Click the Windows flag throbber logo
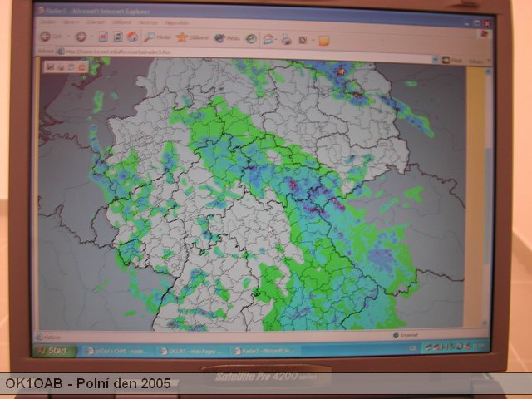 coord(485,34)
